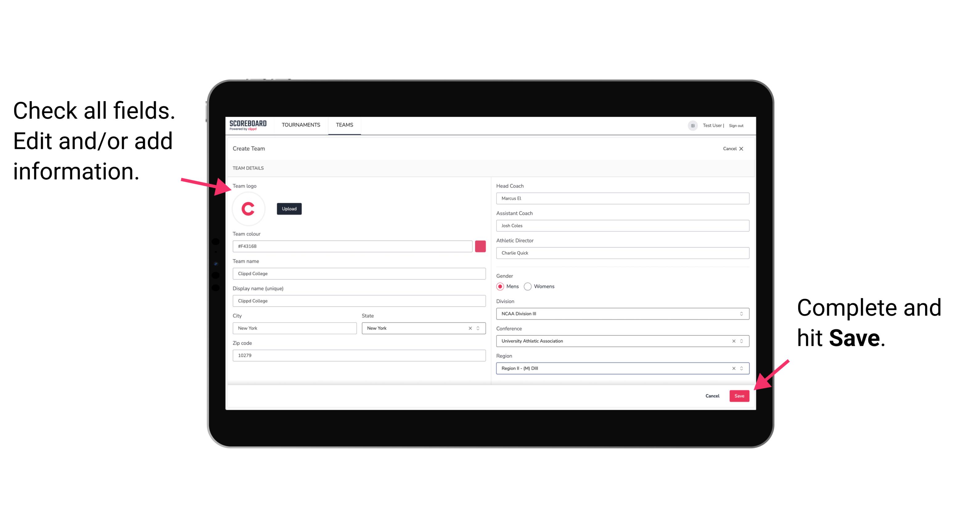Click the Upload button for team logo
The image size is (980, 527).
tap(289, 208)
